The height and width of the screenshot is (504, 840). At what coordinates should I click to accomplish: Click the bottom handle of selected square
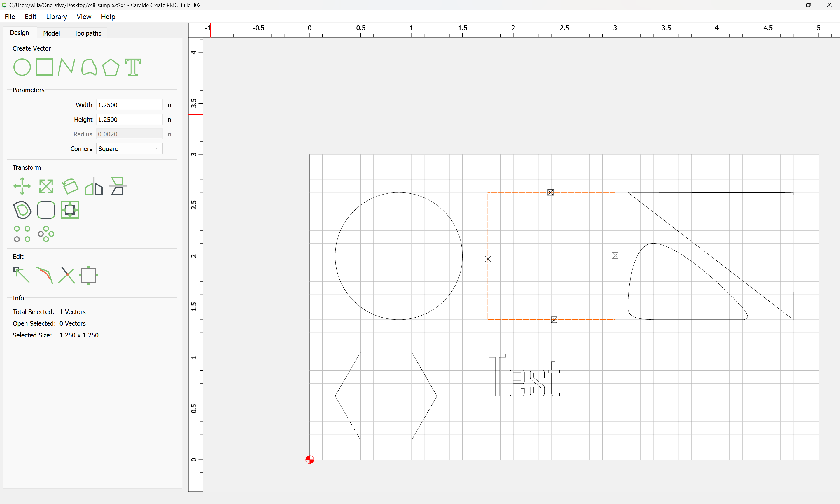pyautogui.click(x=554, y=320)
